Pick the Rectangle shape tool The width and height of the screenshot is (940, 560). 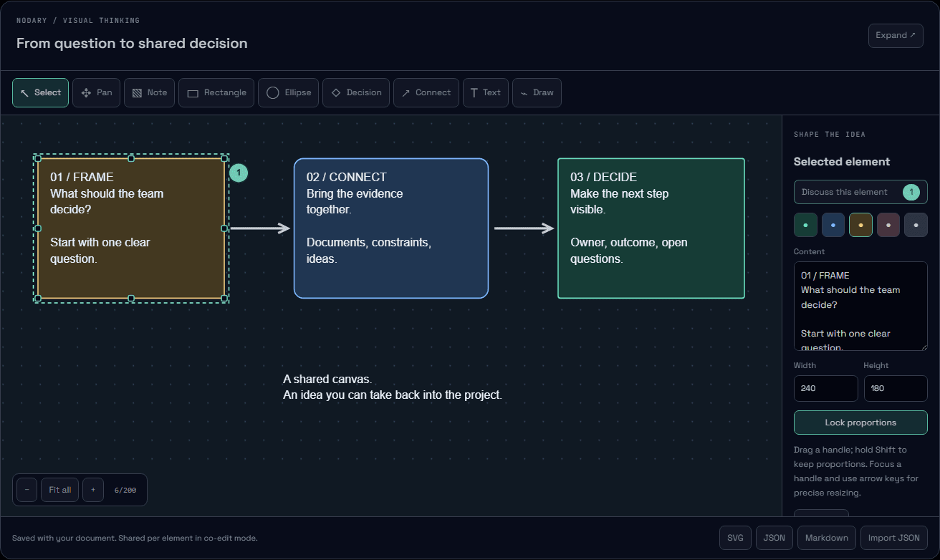tap(216, 92)
